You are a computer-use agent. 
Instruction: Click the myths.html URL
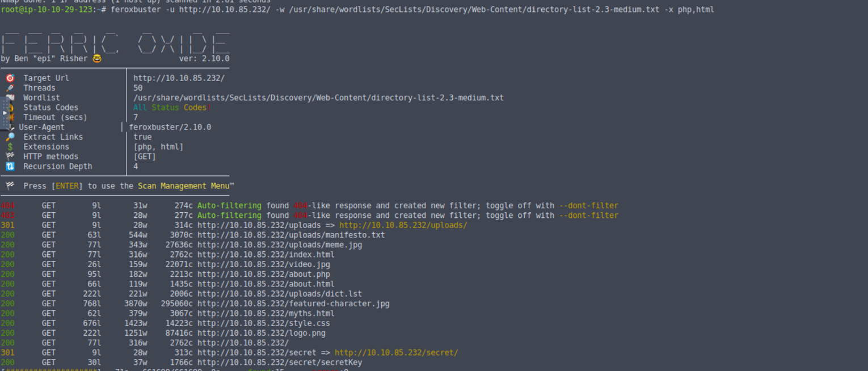click(x=266, y=313)
